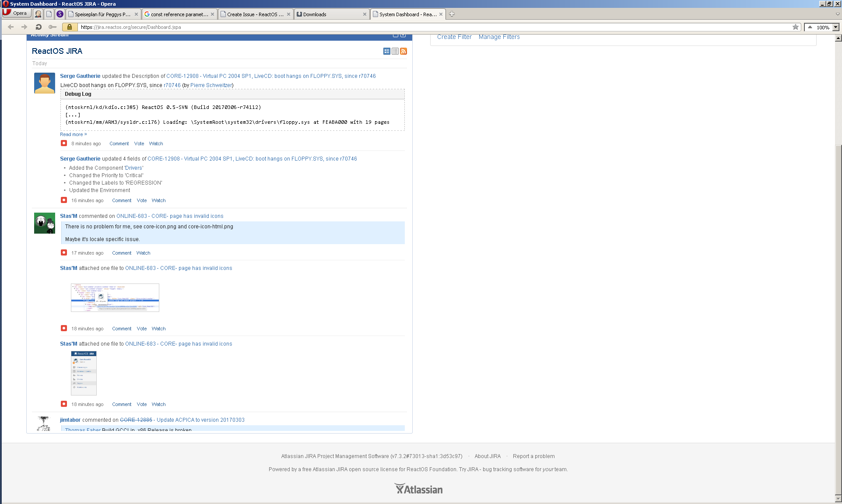This screenshot has height=504, width=842.
Task: Close the const reference parameter tab
Action: click(x=212, y=14)
